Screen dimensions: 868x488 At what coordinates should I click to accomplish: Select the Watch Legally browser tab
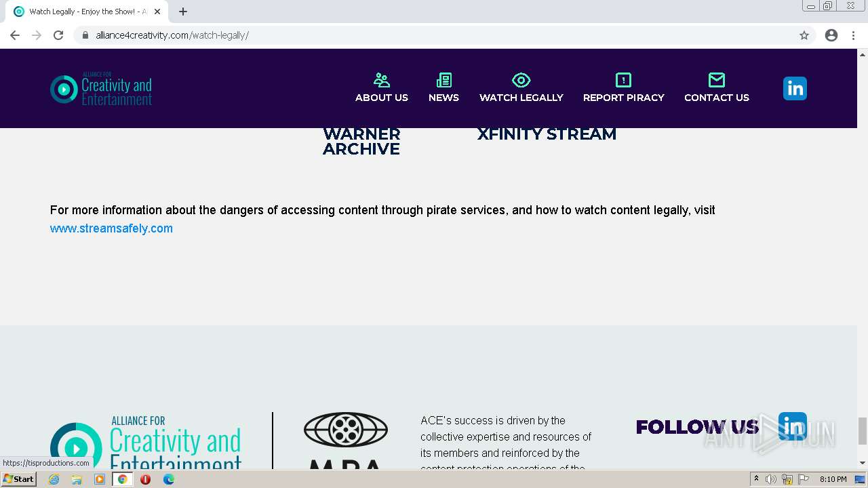pyautogui.click(x=87, y=12)
